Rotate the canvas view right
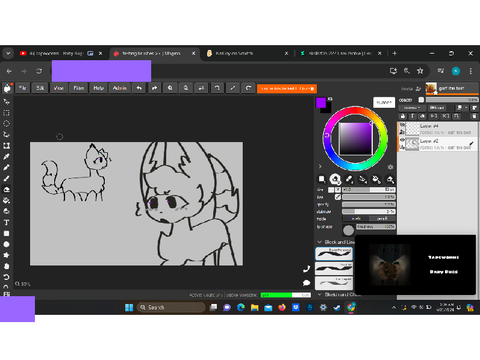This screenshot has height=360, width=480. pyautogui.click(x=248, y=88)
